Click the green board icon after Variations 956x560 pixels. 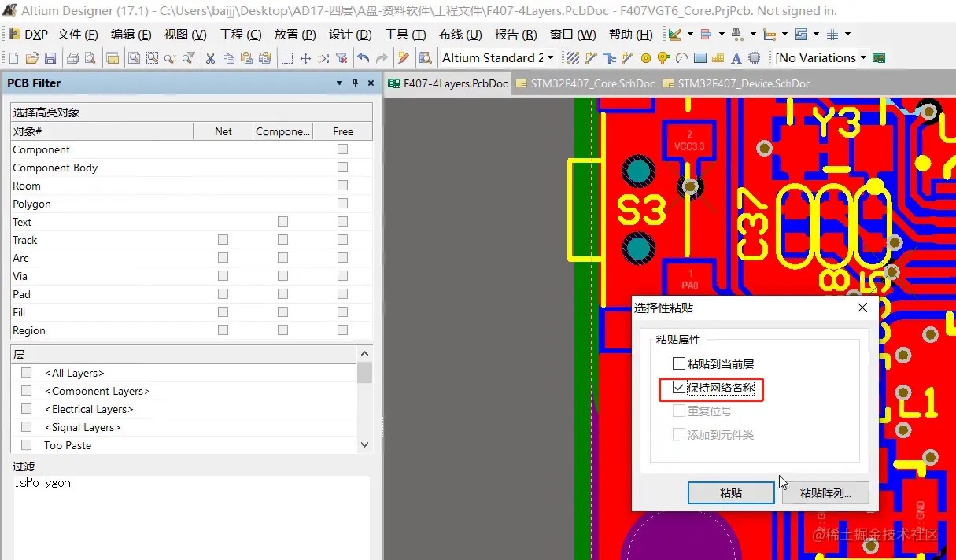879,58
